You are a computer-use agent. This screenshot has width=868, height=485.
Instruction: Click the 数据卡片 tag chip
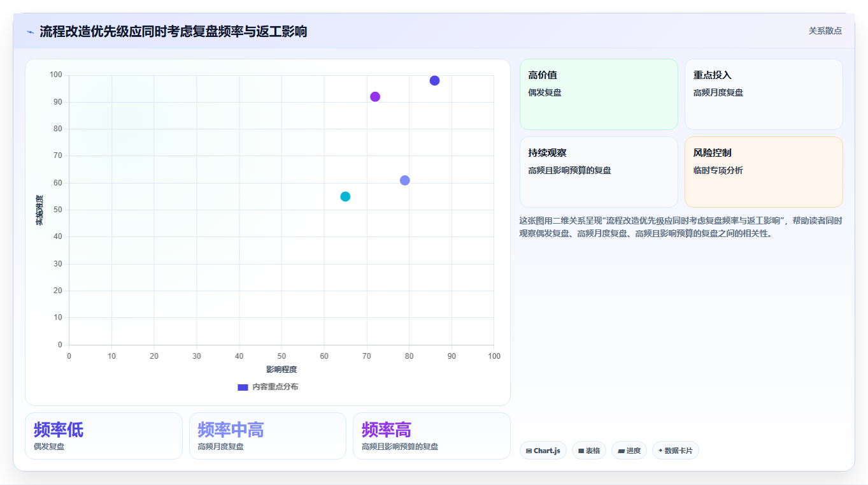coord(676,451)
